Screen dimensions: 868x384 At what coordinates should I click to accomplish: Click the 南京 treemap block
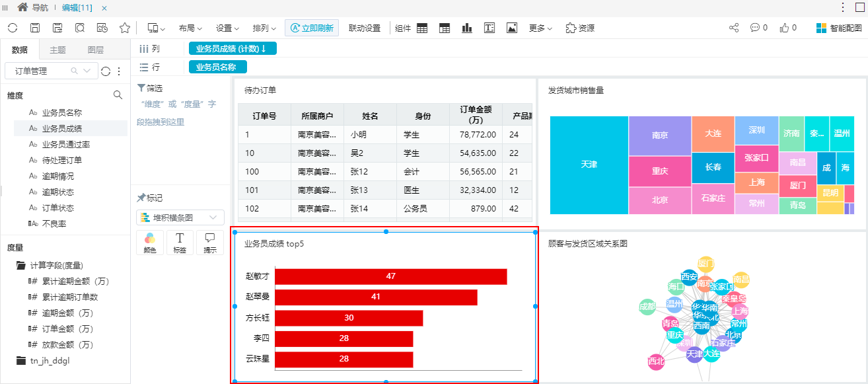click(x=660, y=135)
